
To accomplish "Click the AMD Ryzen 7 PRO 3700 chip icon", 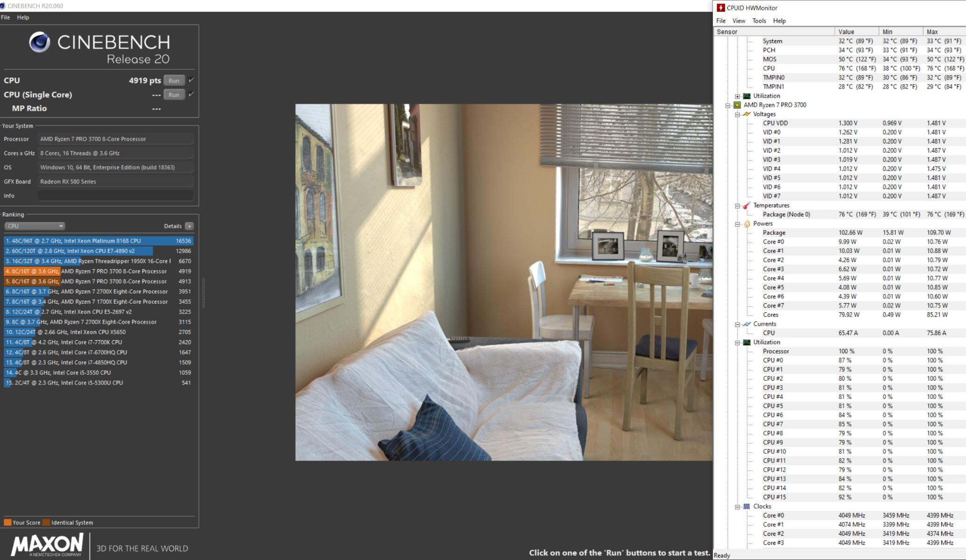I will [x=737, y=105].
